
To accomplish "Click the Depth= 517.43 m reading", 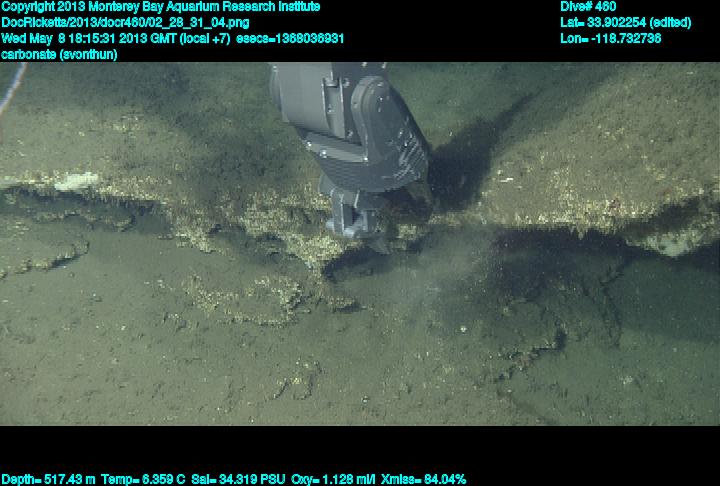I will [x=48, y=479].
